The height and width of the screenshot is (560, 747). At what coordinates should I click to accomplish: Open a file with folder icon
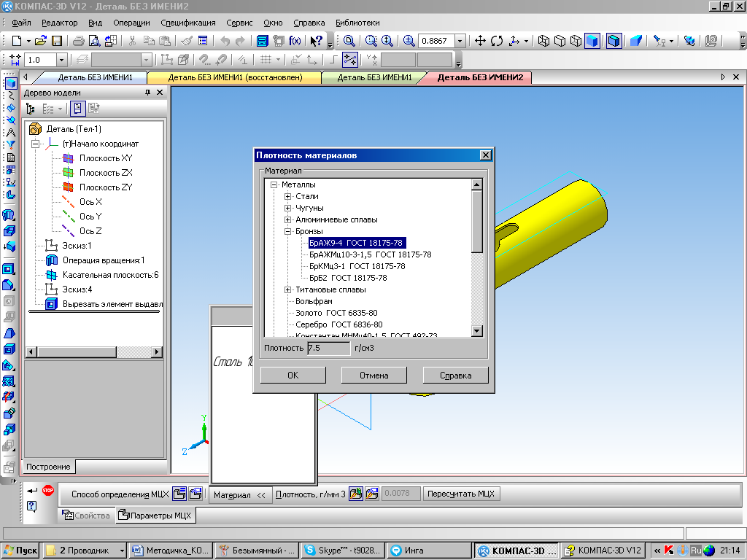point(41,41)
